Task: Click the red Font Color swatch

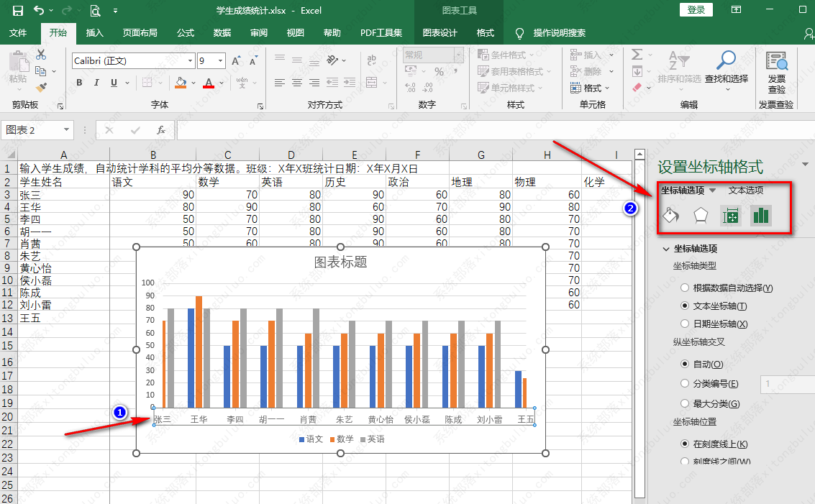Action: [x=209, y=83]
